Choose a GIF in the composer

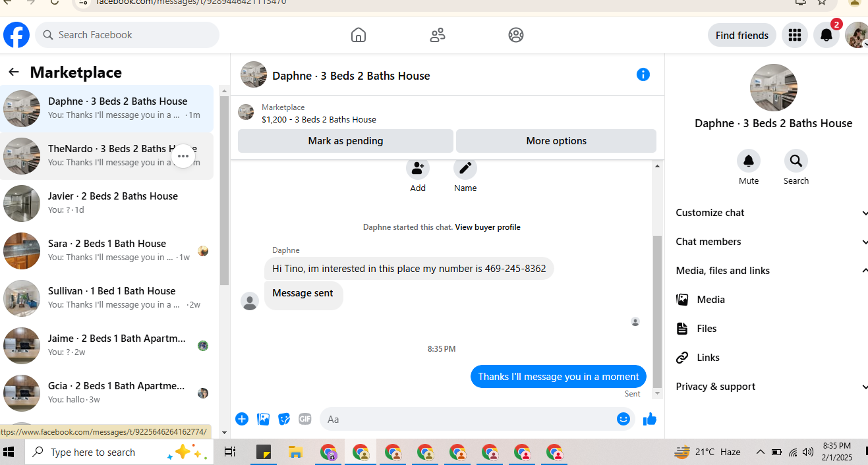coord(305,419)
